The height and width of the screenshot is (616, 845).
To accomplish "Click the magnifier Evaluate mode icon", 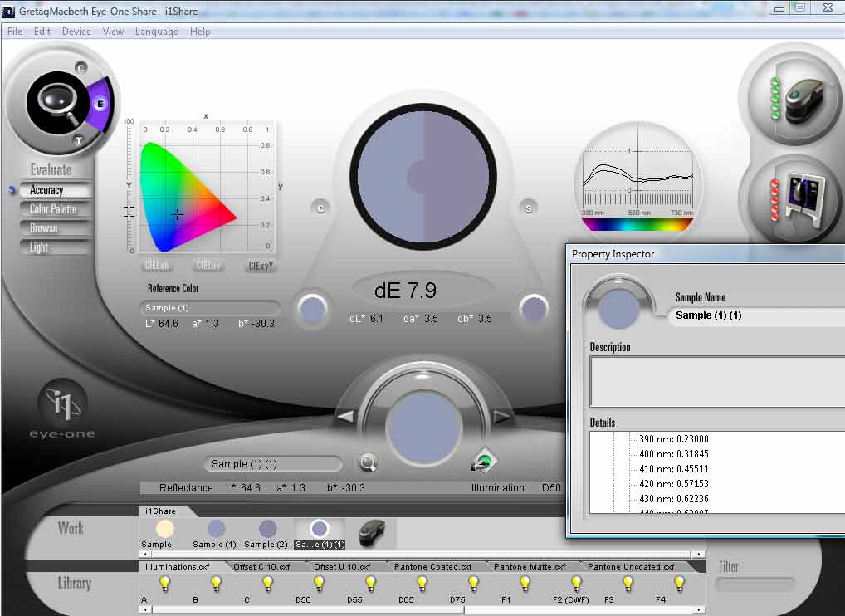I will [57, 102].
